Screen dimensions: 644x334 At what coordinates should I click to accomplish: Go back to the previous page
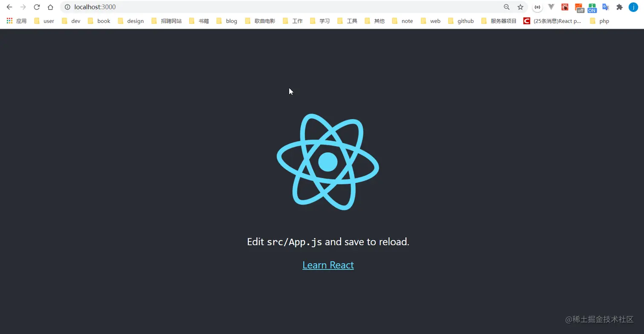tap(9, 7)
